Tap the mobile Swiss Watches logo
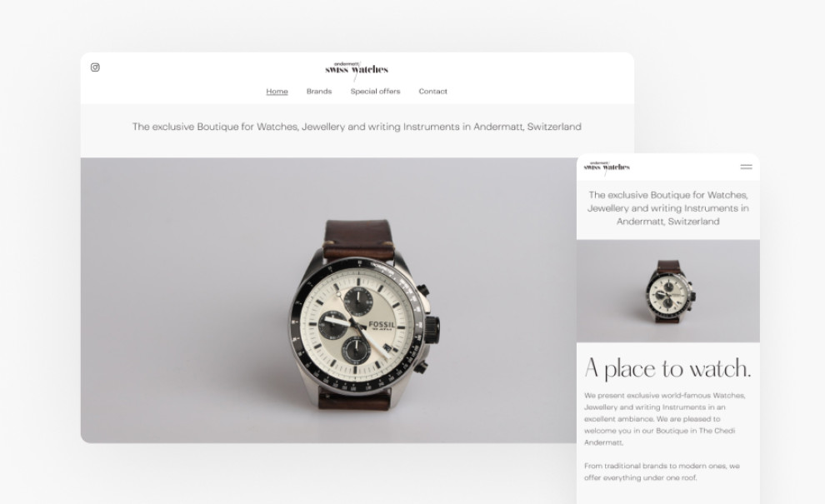This screenshot has height=504, width=825. 607,167
